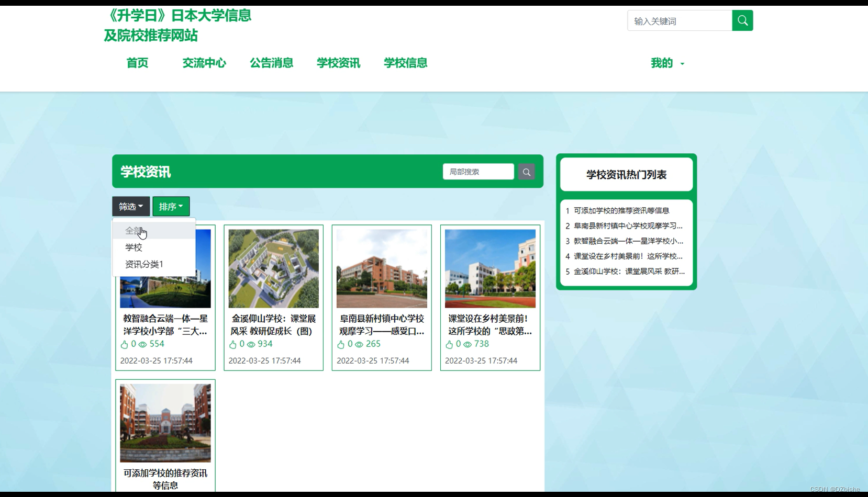This screenshot has height=497, width=868.
Task: Click article title 金溪仰山学校：课堂展风采 教研促成长
Action: 273,324
